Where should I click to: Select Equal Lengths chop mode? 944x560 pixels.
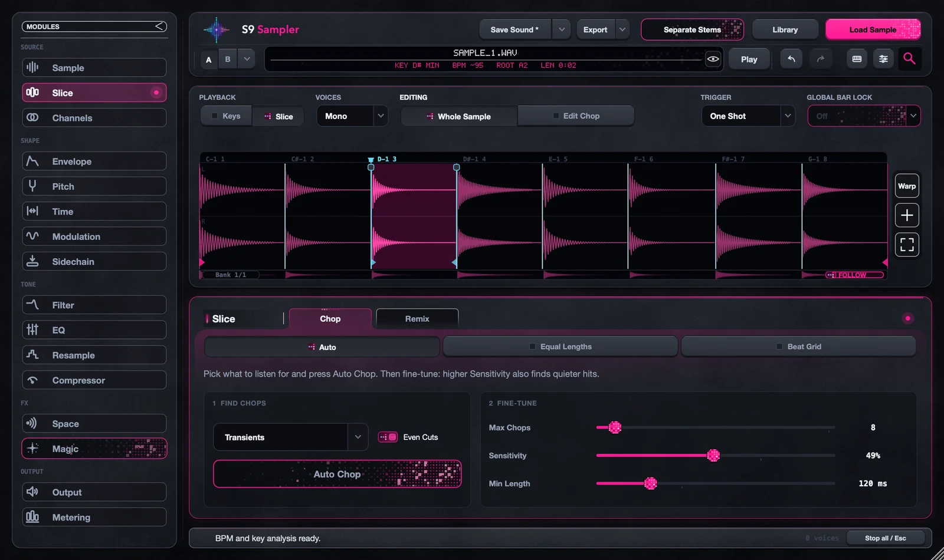pos(560,347)
